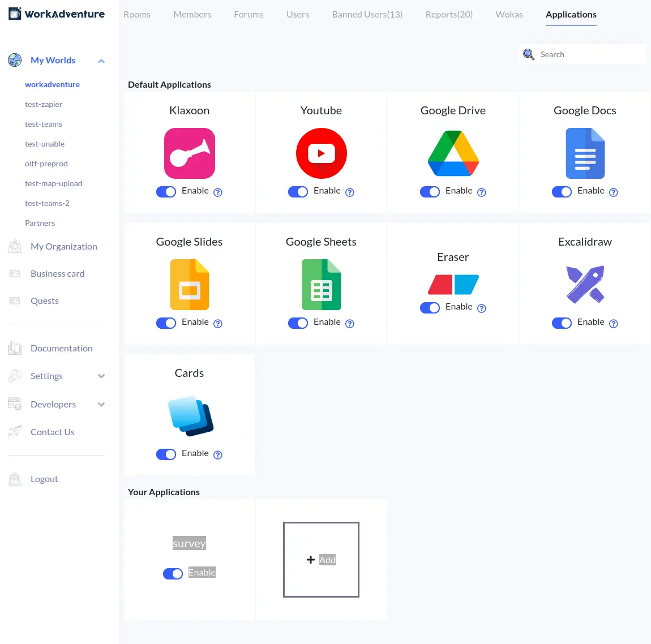Image resolution: width=651 pixels, height=644 pixels.
Task: Click the Logout link
Action: pos(44,479)
